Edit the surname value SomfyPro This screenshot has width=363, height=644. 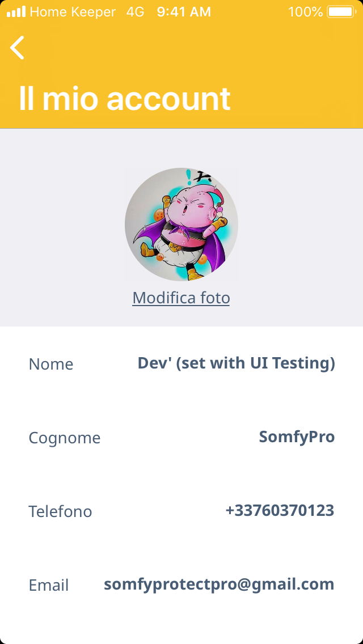coord(297,437)
